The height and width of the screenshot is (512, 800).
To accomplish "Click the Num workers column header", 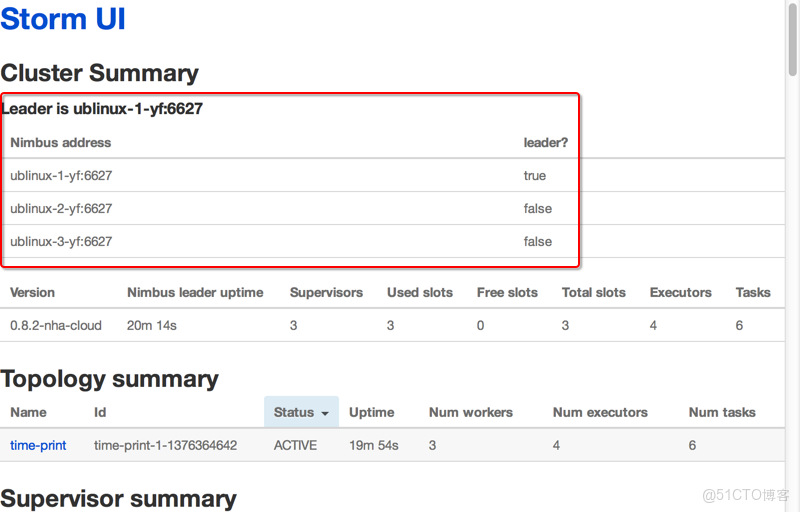I will 470,412.
